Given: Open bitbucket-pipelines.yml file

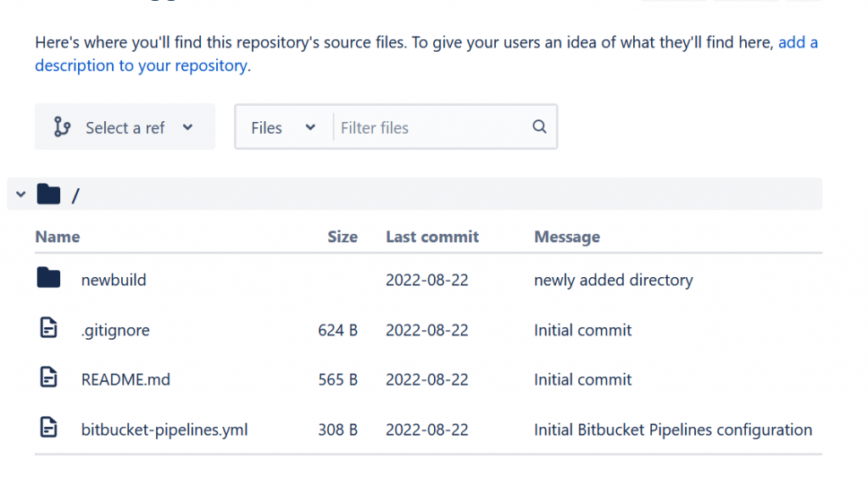Looking at the screenshot, I should pos(164,430).
